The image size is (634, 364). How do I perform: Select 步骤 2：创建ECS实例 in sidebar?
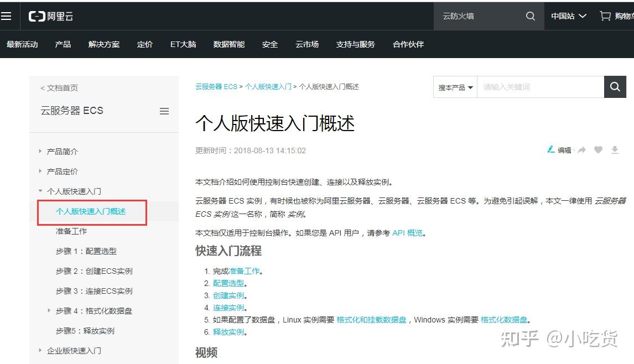94,271
